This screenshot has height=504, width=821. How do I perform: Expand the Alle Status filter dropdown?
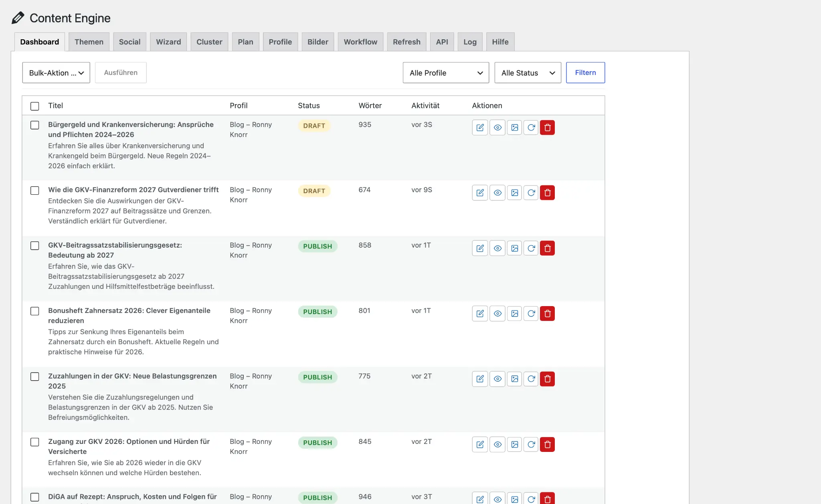click(528, 73)
